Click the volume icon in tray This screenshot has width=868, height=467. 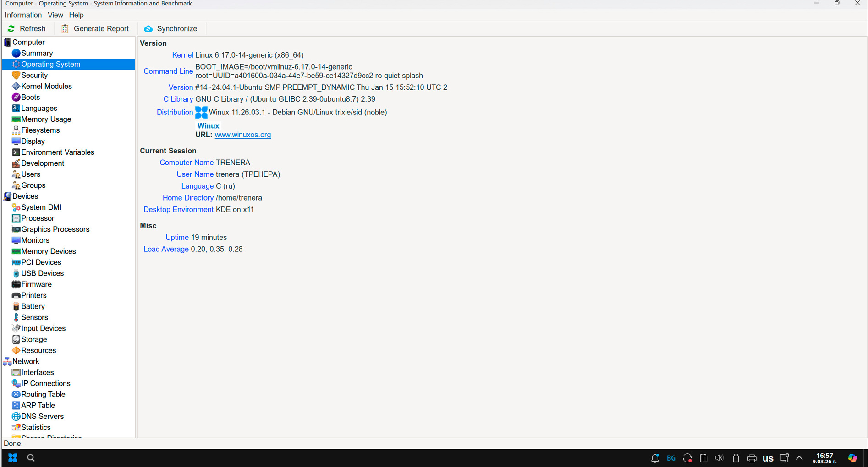[x=719, y=458]
